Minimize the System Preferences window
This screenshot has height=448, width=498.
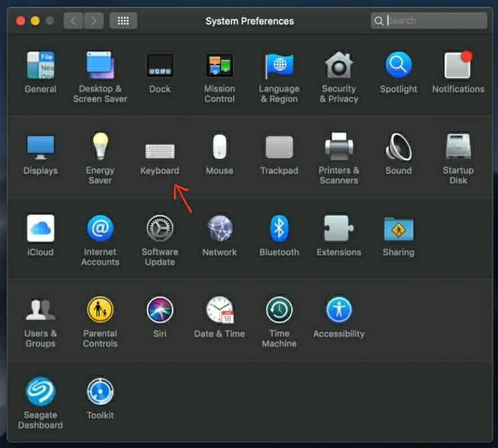click(35, 21)
